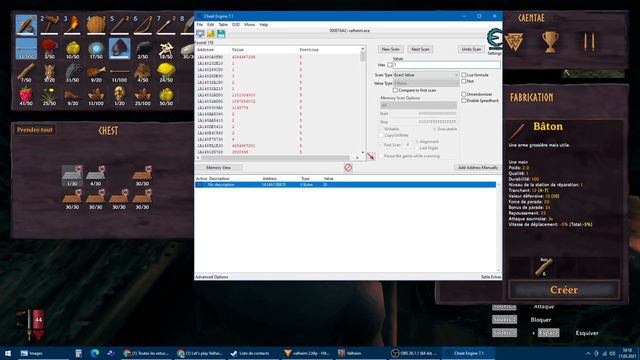Select the hammer in hotbar slot 2
The width and height of the screenshot is (640, 360).
pyautogui.click(x=49, y=25)
